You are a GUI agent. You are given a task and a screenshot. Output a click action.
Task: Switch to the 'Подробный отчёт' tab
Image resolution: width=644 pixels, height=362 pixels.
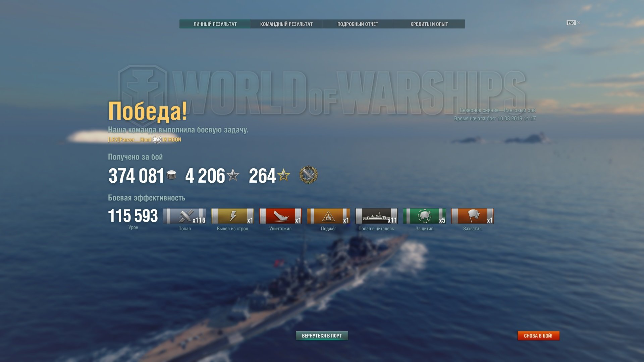(x=358, y=24)
